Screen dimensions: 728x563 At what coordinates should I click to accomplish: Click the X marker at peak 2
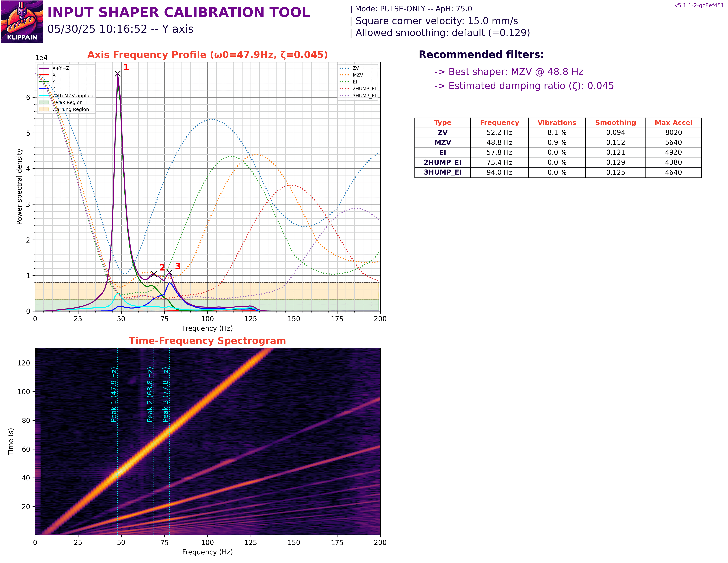[154, 274]
